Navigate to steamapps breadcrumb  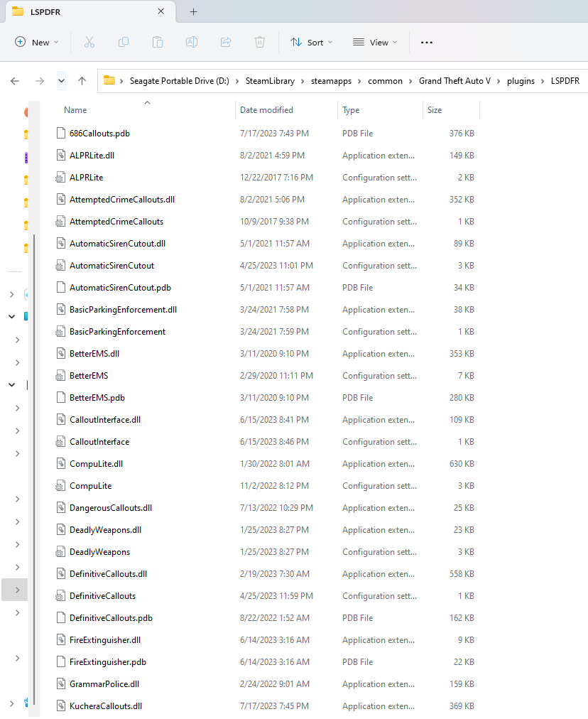click(331, 81)
